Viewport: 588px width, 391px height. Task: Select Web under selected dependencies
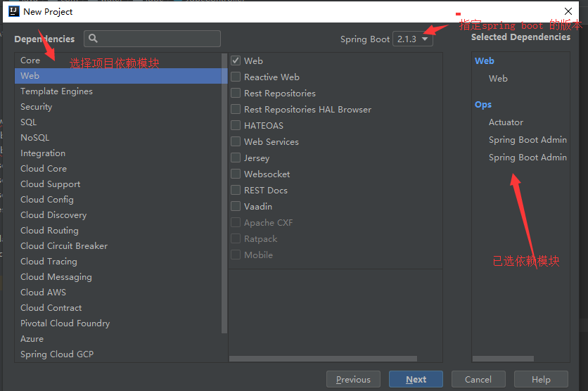tap(498, 78)
